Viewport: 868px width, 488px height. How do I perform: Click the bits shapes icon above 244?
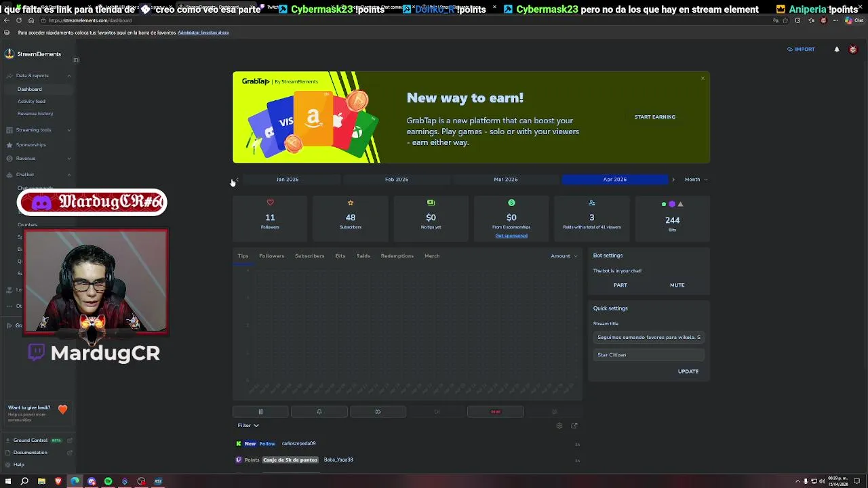672,204
